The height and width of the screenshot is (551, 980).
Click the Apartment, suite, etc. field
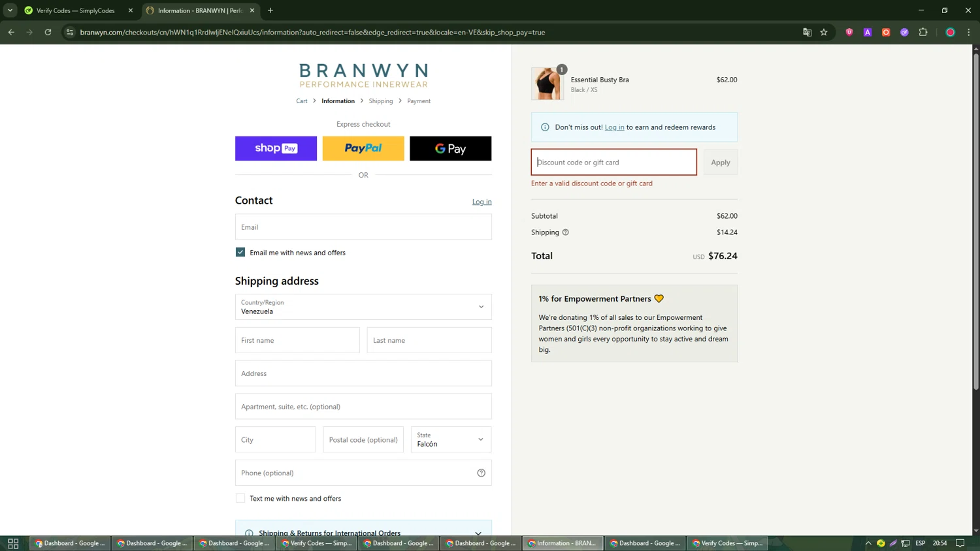(x=363, y=406)
